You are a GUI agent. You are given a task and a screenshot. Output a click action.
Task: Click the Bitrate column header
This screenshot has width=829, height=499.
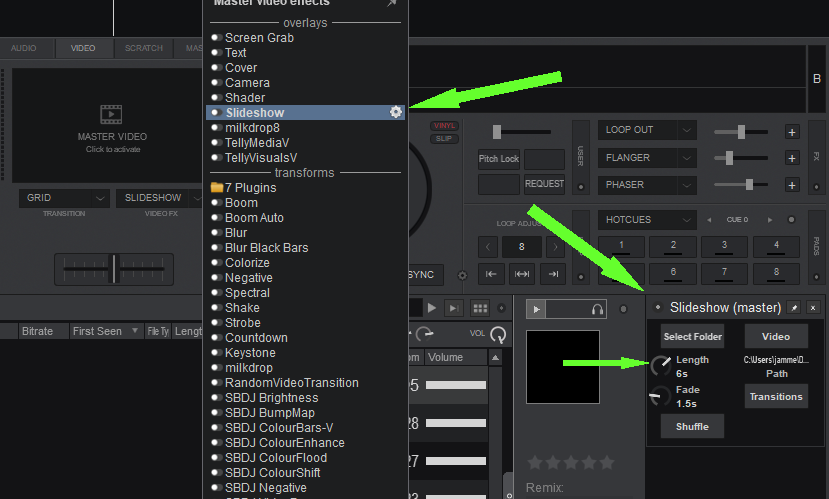(42, 331)
